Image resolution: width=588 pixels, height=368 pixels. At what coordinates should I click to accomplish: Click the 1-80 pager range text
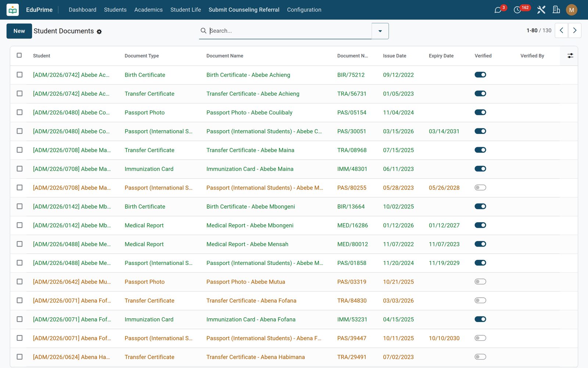532,31
